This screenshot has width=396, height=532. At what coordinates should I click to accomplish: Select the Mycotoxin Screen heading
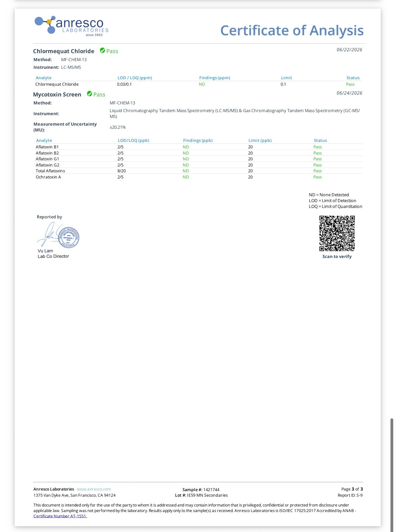[57, 94]
